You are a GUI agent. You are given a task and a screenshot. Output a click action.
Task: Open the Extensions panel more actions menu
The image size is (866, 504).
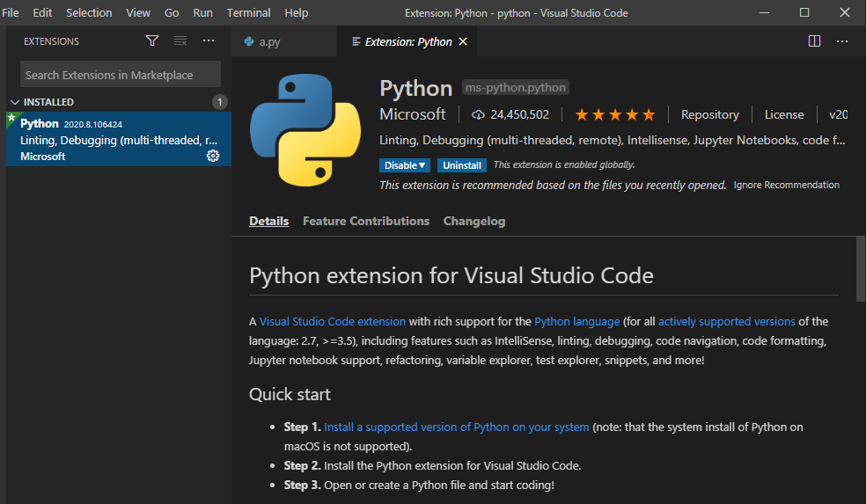209,41
